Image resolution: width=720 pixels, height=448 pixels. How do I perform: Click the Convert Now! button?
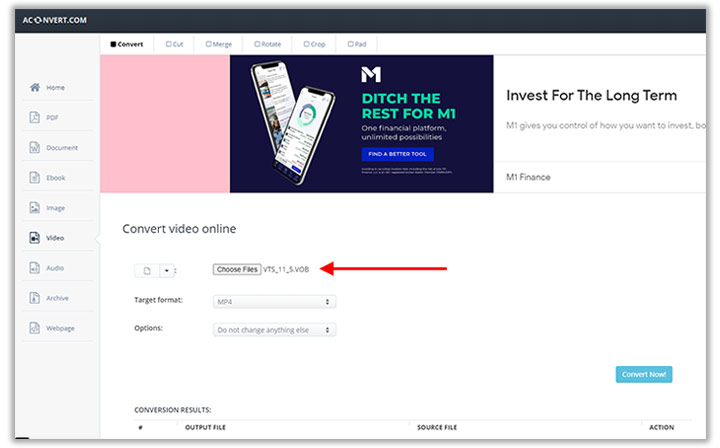coord(644,375)
